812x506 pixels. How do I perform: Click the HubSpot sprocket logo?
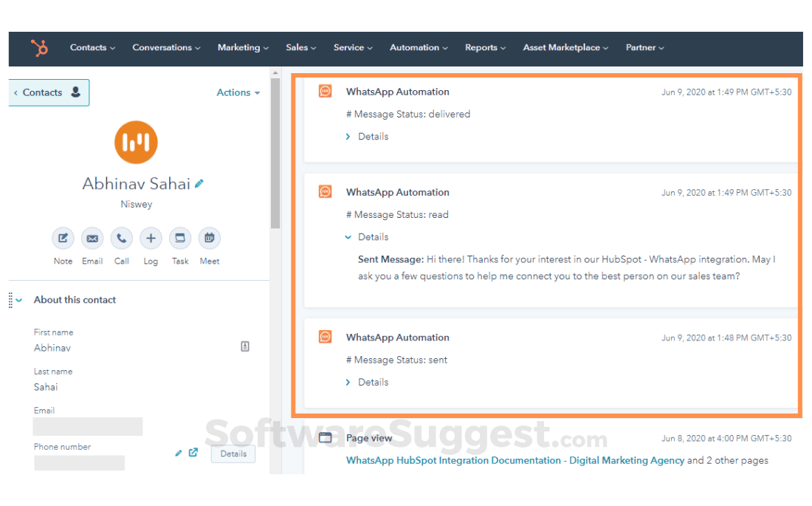pos(39,48)
